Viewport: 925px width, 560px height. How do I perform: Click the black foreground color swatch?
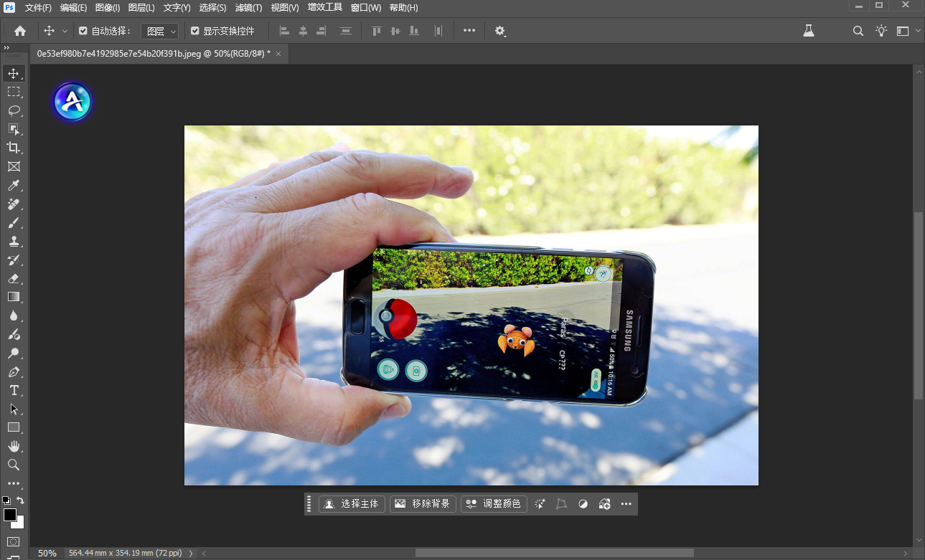pyautogui.click(x=9, y=515)
